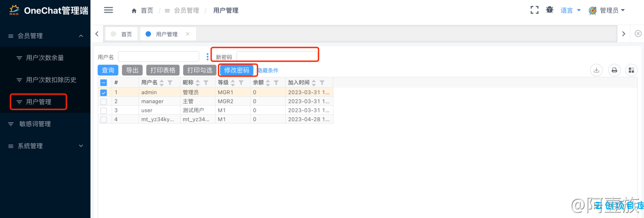Click the 修改密码 button

point(237,70)
